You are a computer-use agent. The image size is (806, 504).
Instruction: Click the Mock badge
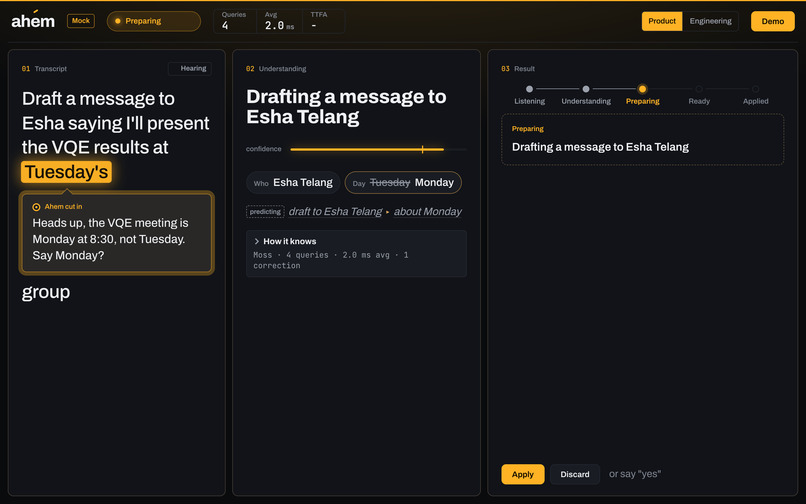click(x=81, y=21)
